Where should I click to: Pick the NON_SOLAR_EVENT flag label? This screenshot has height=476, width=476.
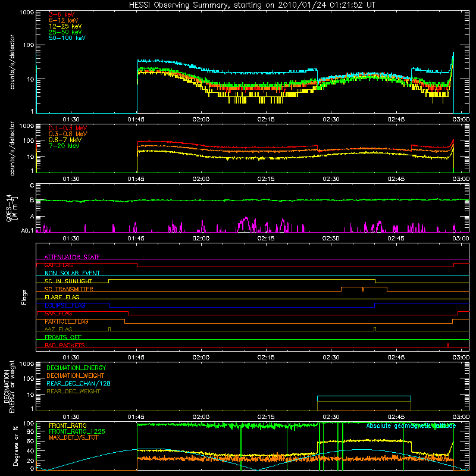point(72,273)
